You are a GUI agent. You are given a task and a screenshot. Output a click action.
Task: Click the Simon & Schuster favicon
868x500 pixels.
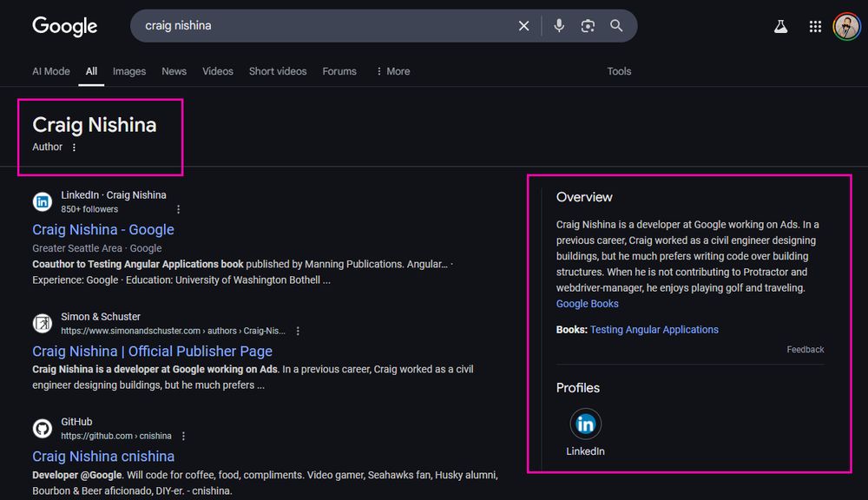point(42,324)
